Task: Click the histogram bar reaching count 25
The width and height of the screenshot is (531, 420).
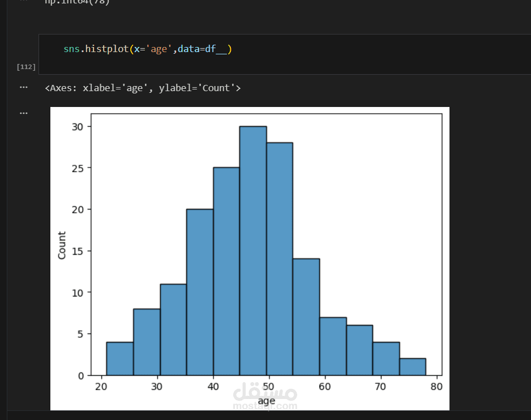Action: 226,272
